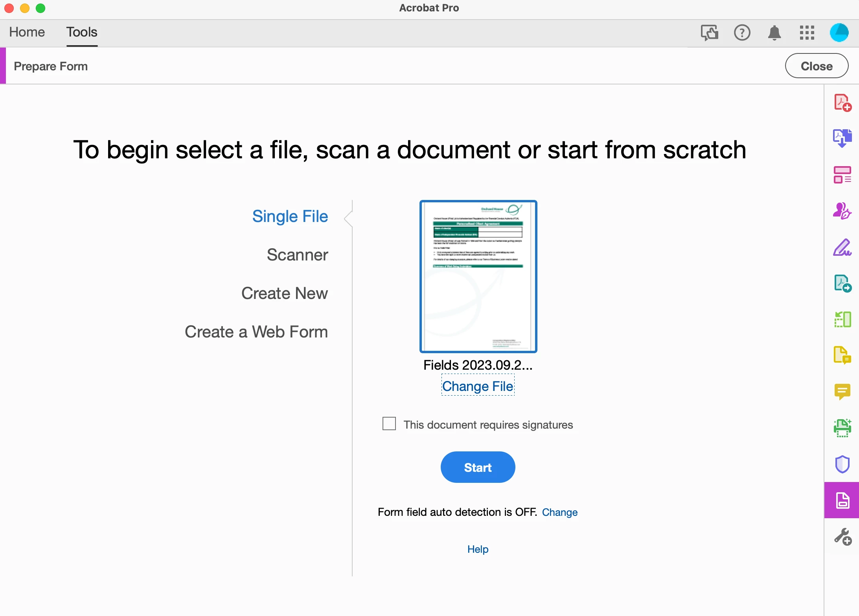This screenshot has height=616, width=859.
Task: Click the Help question mark icon
Action: tap(742, 33)
